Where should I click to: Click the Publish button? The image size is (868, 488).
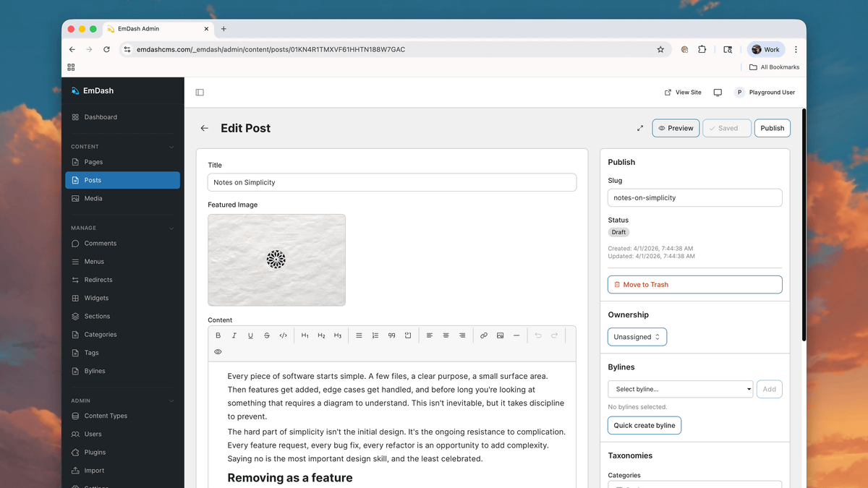(x=773, y=128)
